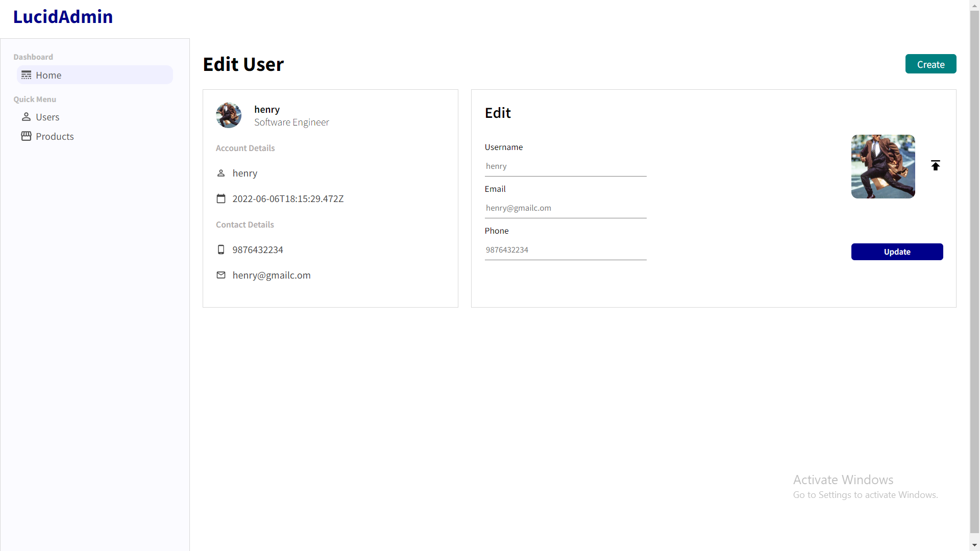Click the Username input field showing henry
This screenshot has width=980, height=551.
[x=565, y=166]
